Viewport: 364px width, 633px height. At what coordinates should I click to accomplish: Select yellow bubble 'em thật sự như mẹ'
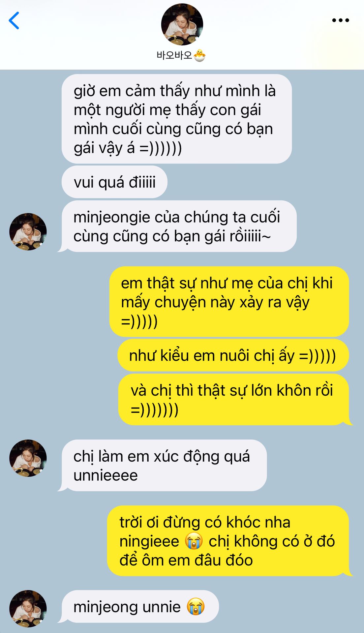tap(229, 302)
